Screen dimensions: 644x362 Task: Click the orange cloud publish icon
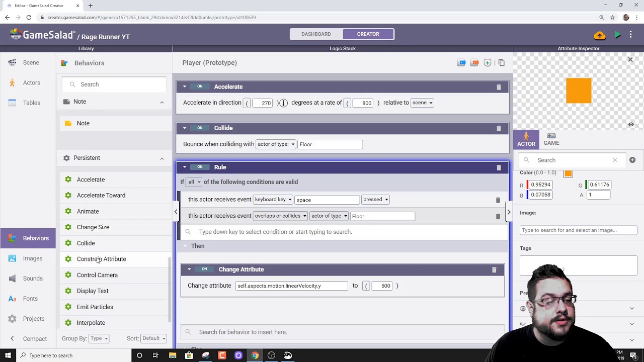[x=599, y=35]
